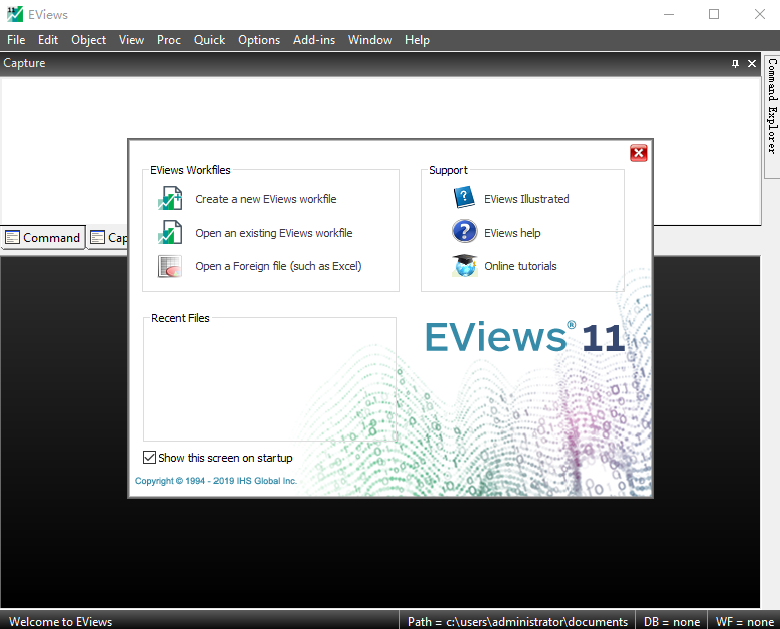780x629 pixels.
Task: Click Create a new EViews workfile link
Action: [265, 199]
